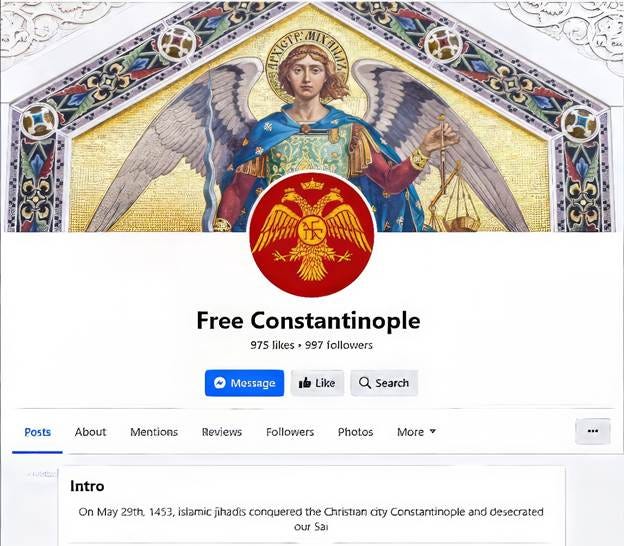Open the archangel mosaic cover photo
The height and width of the screenshot is (546, 624).
pos(312,116)
